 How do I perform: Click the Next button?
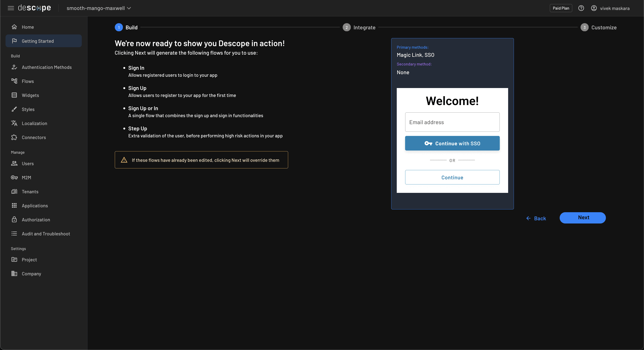coord(582,218)
